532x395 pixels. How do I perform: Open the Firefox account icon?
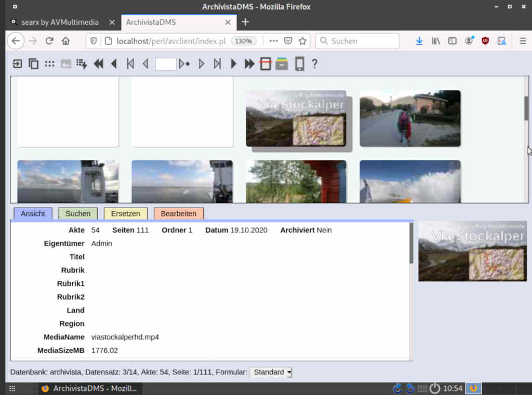pos(469,41)
